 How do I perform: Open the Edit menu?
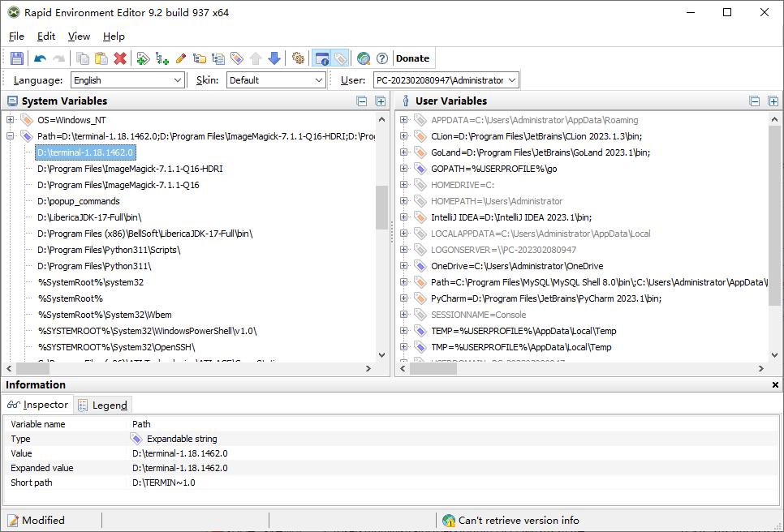[46, 36]
